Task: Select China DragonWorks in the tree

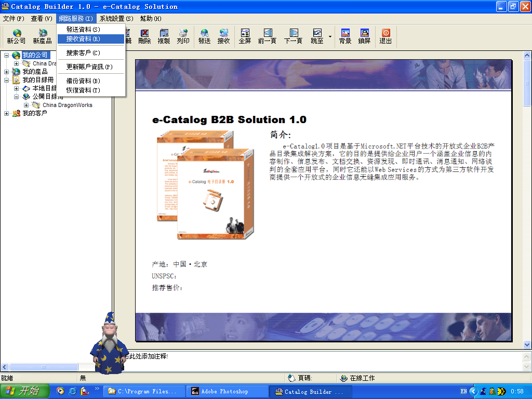Action: [x=68, y=105]
